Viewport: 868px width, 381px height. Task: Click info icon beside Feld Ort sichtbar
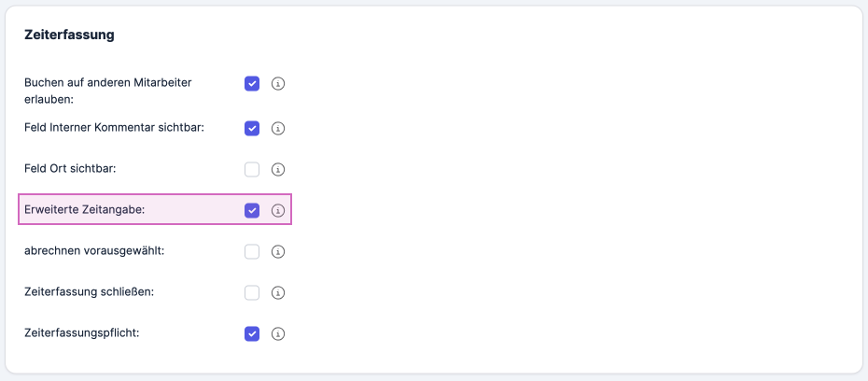(x=278, y=169)
